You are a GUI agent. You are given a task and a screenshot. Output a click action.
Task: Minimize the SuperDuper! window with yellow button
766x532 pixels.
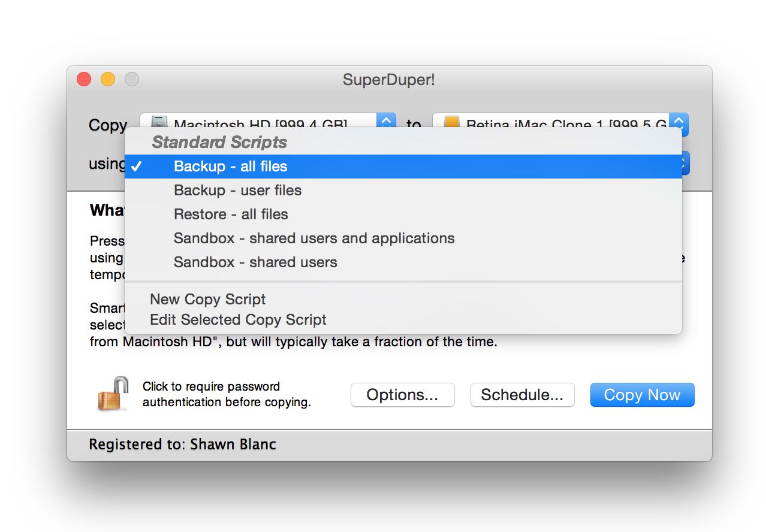coord(108,79)
